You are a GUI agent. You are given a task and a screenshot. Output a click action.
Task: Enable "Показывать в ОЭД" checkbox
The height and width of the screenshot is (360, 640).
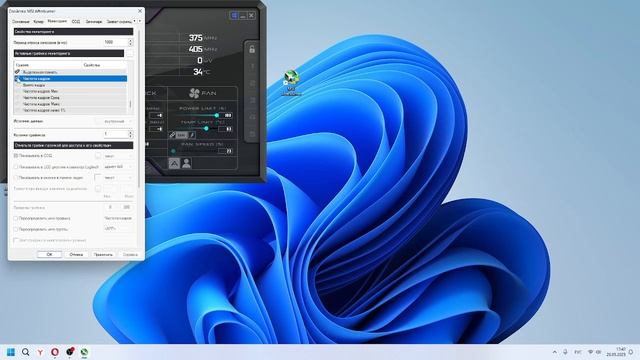pyautogui.click(x=16, y=156)
